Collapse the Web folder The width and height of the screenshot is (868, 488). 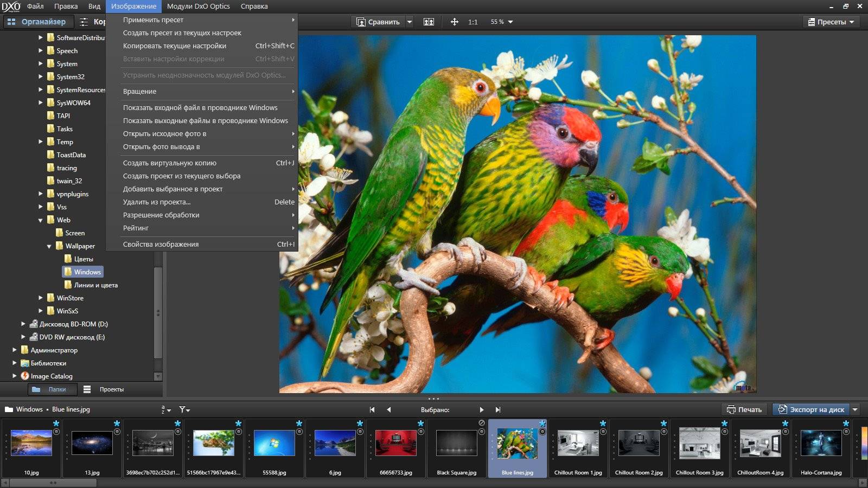point(41,220)
